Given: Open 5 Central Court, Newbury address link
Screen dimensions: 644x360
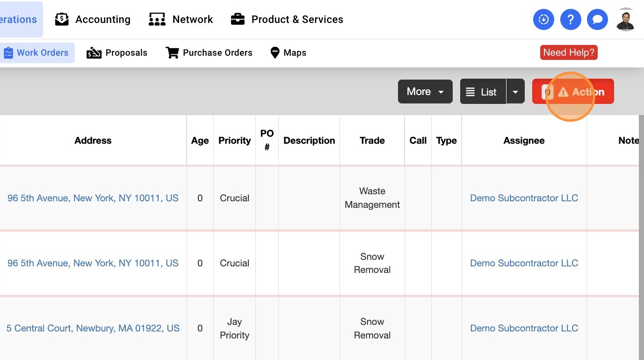Looking at the screenshot, I should 93,328.
